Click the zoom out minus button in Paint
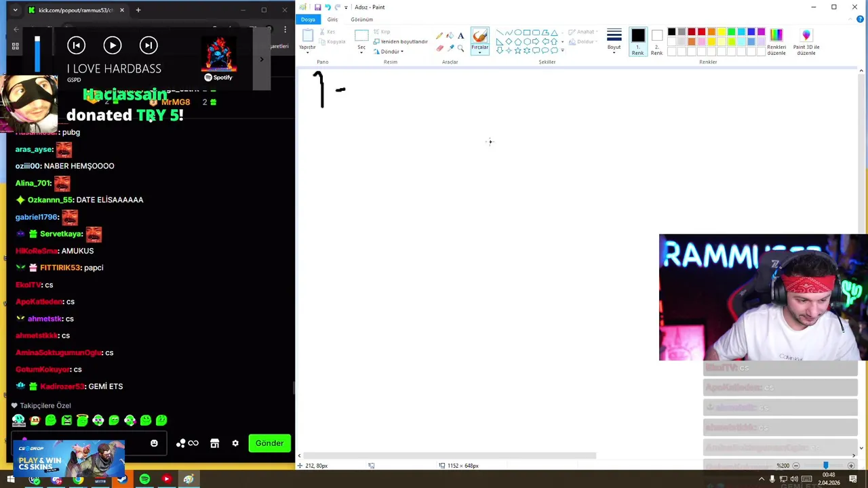This screenshot has width=868, height=488. tap(796, 466)
